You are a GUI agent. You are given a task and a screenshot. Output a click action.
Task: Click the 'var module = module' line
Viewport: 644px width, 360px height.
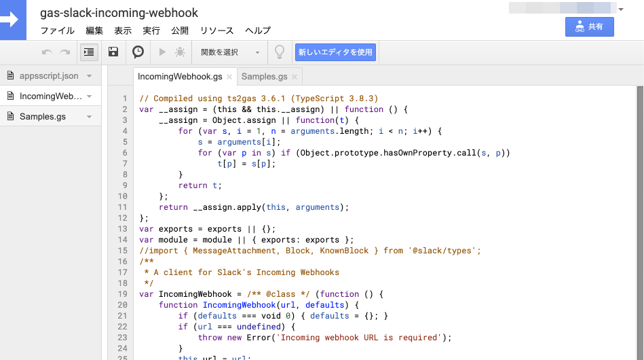(x=246, y=240)
